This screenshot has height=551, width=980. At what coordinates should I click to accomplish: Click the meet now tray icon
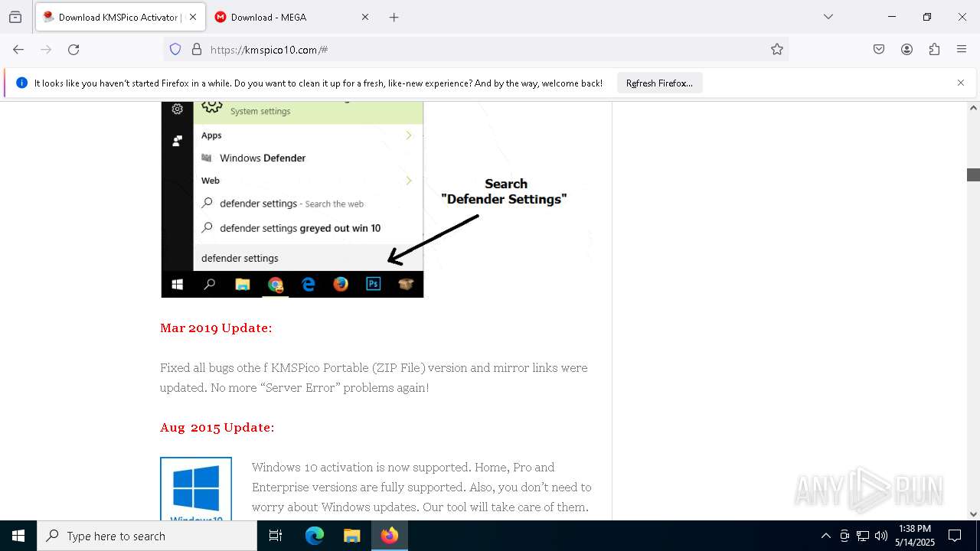tap(844, 536)
